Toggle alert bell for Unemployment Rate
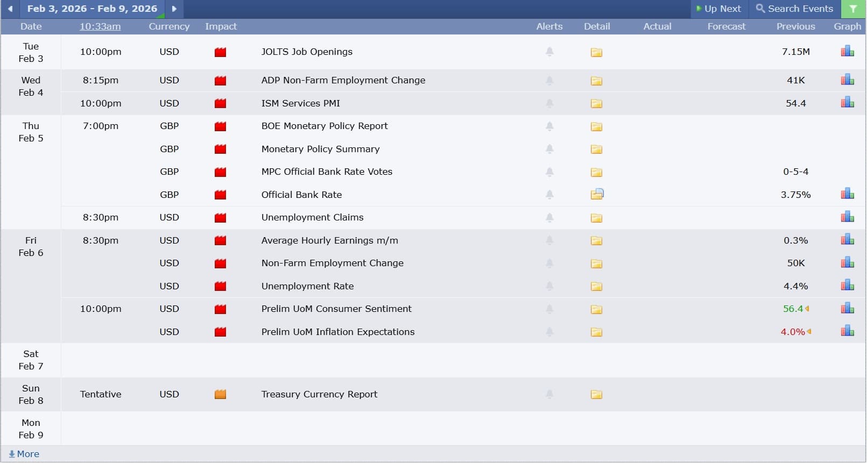The width and height of the screenshot is (868, 463). point(551,286)
